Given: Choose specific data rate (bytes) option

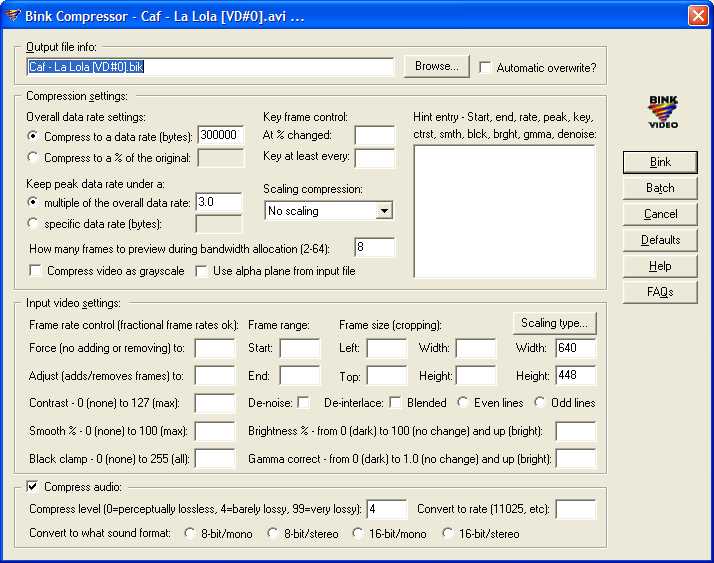Looking at the screenshot, I should [x=34, y=224].
